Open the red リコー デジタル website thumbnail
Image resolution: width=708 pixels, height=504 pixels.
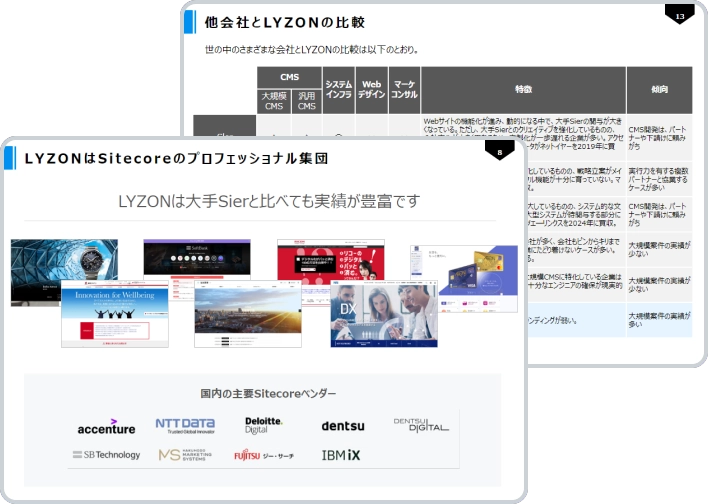pyautogui.click(x=331, y=260)
